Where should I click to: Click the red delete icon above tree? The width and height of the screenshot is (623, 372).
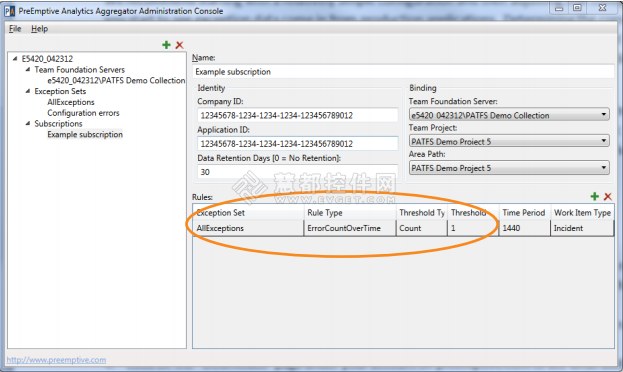tap(180, 45)
